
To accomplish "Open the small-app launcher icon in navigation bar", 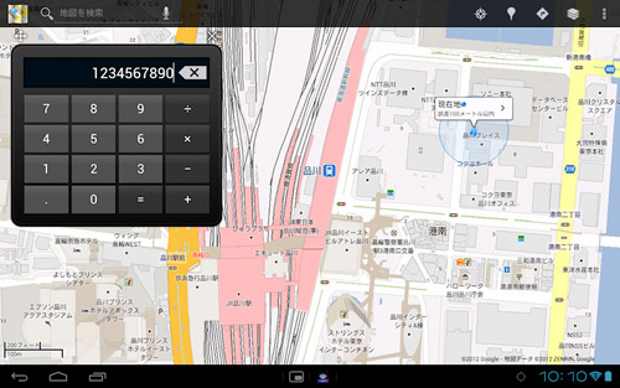I will click(296, 377).
